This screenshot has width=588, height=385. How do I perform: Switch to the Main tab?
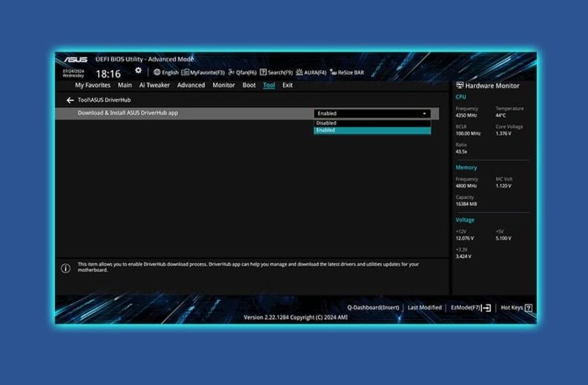(125, 85)
